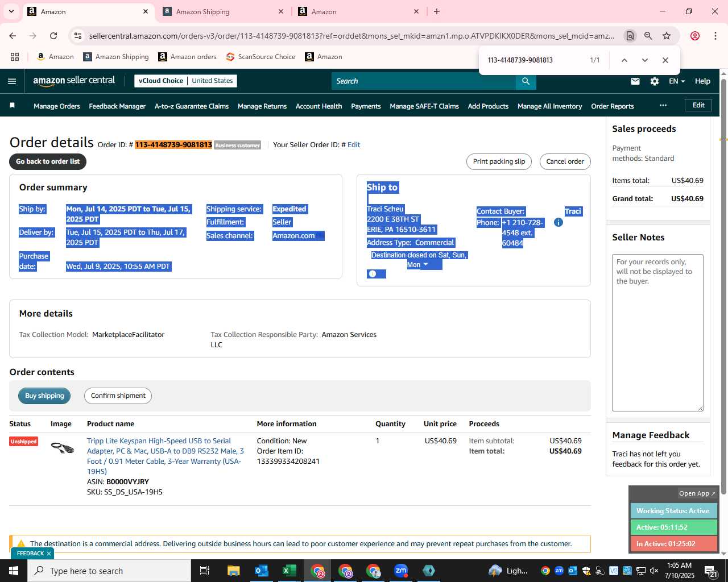Viewport: 728px width, 582px height.
Task: Click the magnifier search button
Action: 526,81
